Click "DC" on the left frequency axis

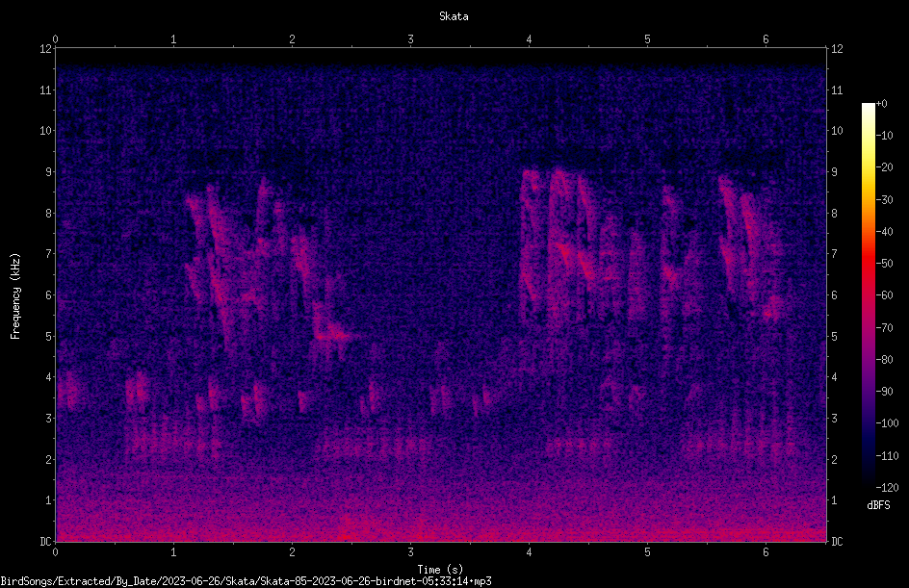pos(45,542)
